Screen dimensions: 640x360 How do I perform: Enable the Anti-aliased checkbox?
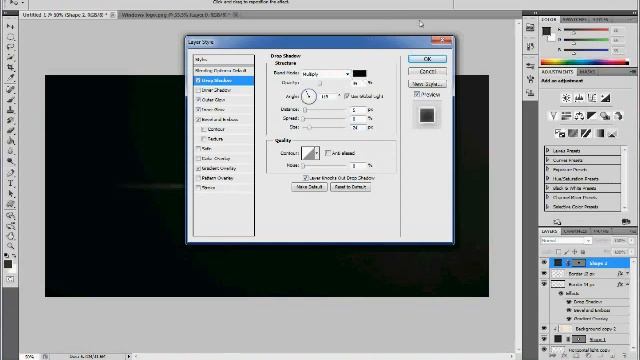327,153
